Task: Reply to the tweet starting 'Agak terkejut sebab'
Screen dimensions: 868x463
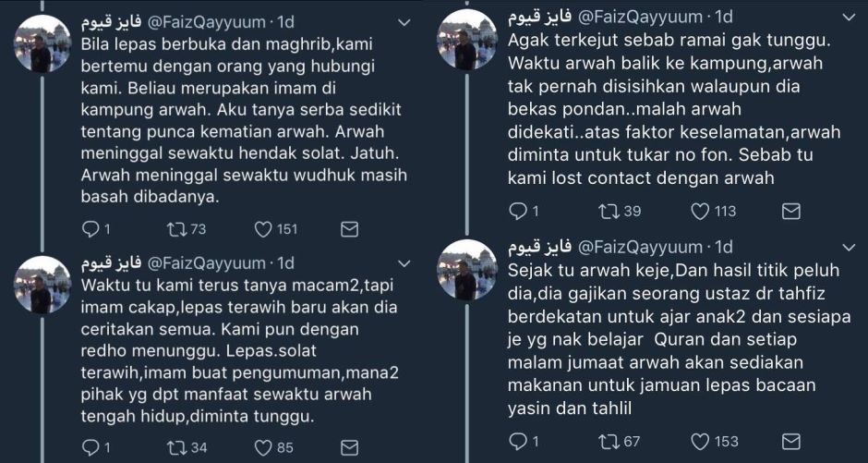Action: click(x=519, y=211)
